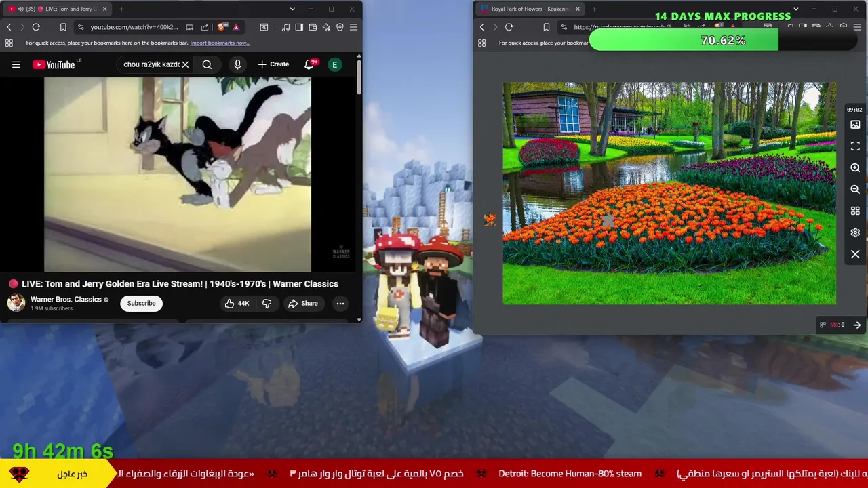Click the Detroit: Become Human ticker headline
Viewport: 868px width, 488px height.
click(570, 474)
